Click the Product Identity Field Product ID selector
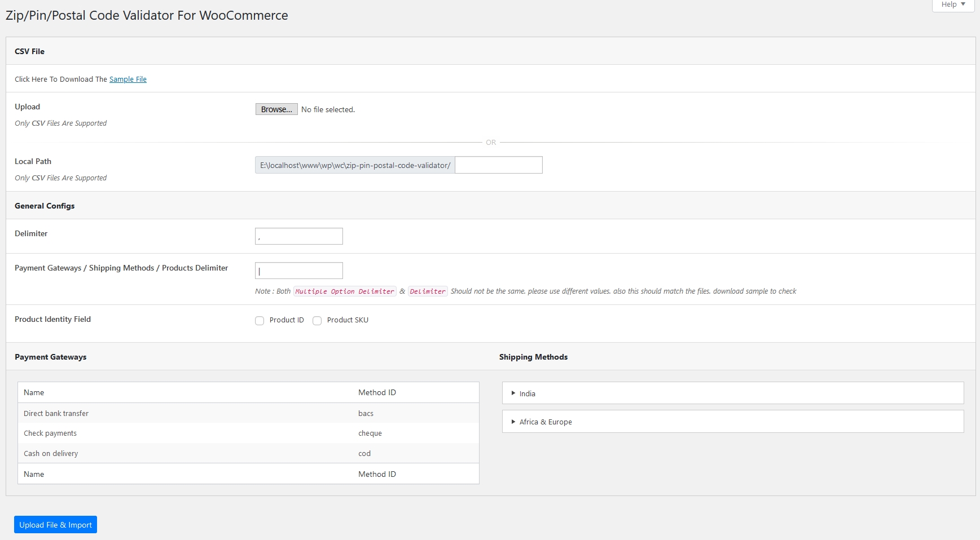The width and height of the screenshot is (980, 540). (260, 320)
